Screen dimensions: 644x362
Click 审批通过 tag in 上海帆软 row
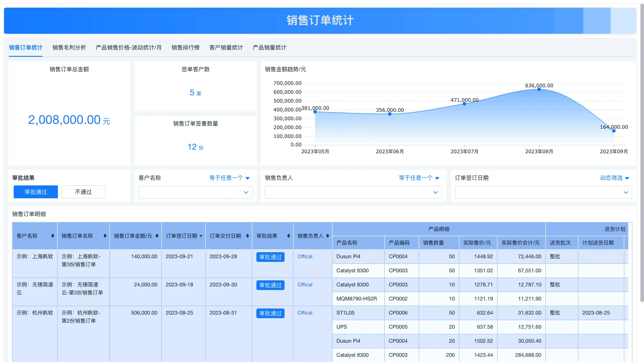click(x=270, y=257)
